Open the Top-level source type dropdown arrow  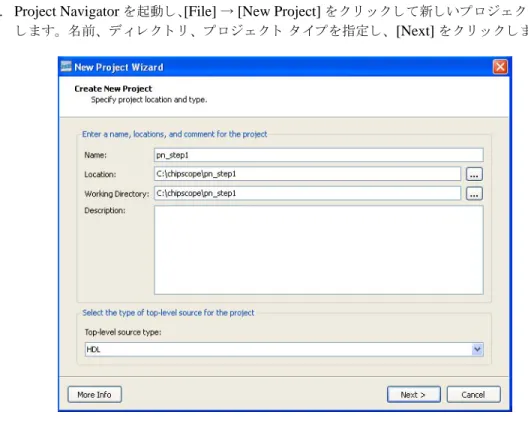coord(477,350)
